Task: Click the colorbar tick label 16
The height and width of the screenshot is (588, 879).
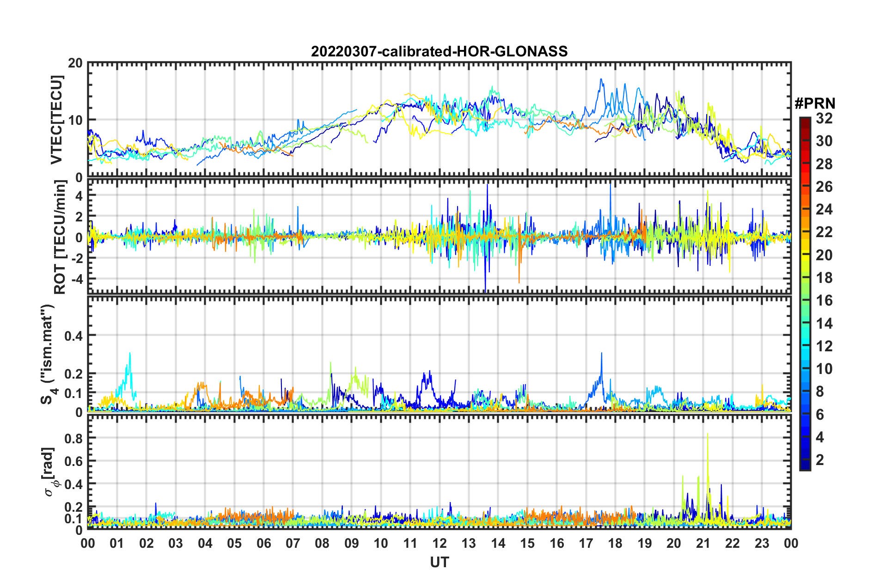Action: (824, 300)
